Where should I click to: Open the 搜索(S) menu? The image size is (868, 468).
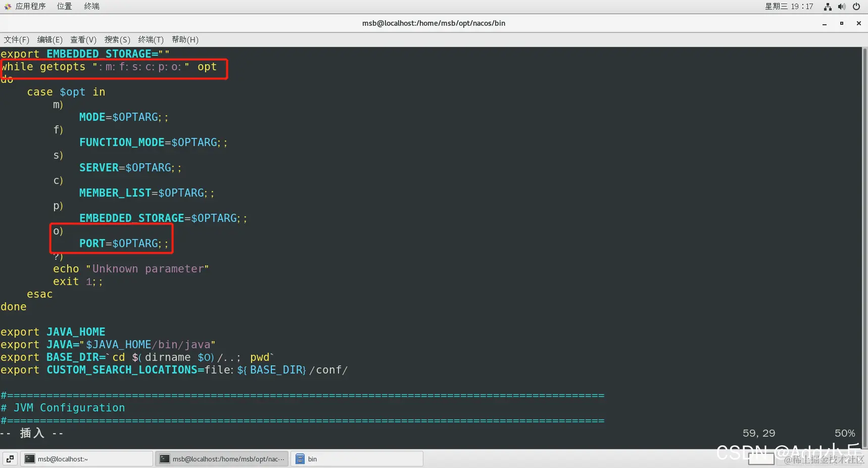(117, 39)
